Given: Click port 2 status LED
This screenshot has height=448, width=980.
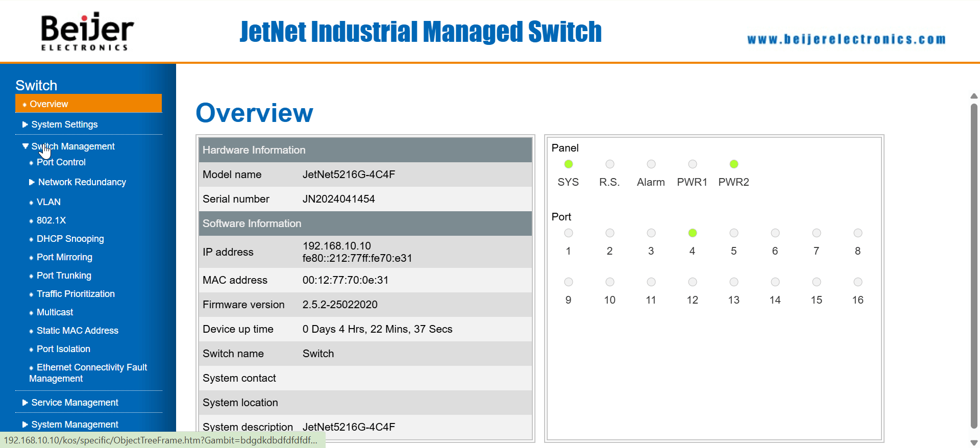Looking at the screenshot, I should click(609, 233).
